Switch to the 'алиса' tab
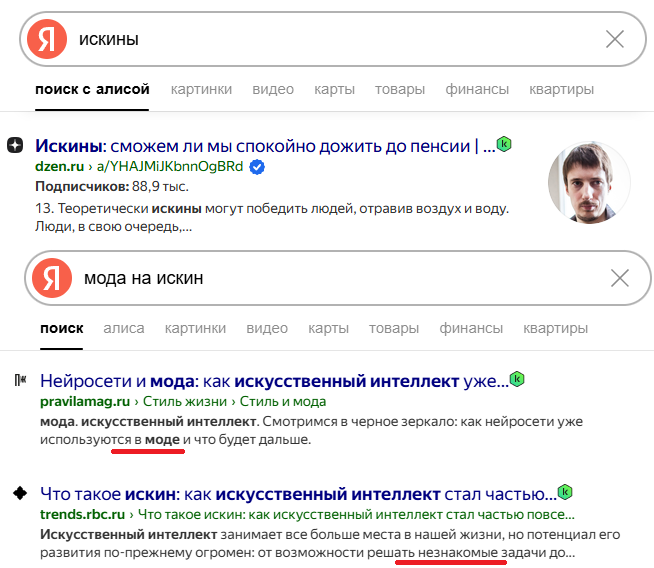 pos(124,328)
